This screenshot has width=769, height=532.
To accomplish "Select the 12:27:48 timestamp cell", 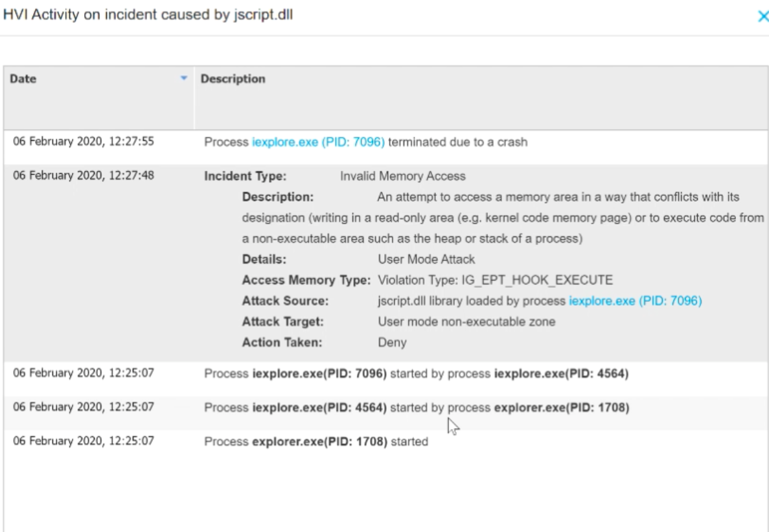I will click(84, 175).
